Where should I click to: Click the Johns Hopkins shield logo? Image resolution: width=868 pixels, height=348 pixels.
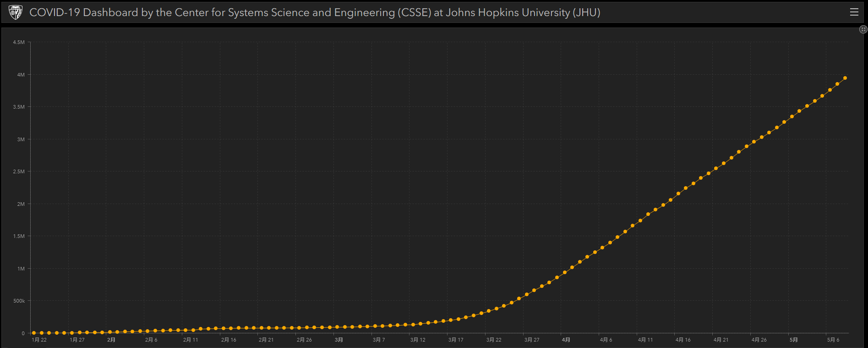click(16, 12)
